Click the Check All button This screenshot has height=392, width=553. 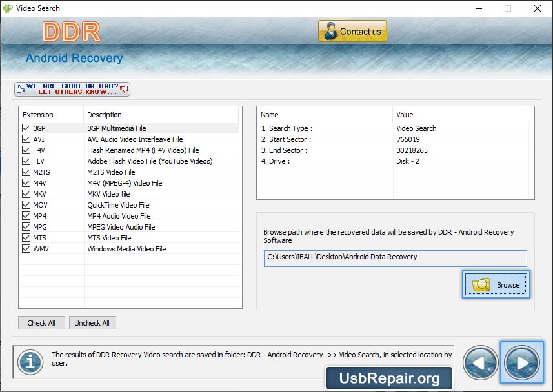coord(41,323)
